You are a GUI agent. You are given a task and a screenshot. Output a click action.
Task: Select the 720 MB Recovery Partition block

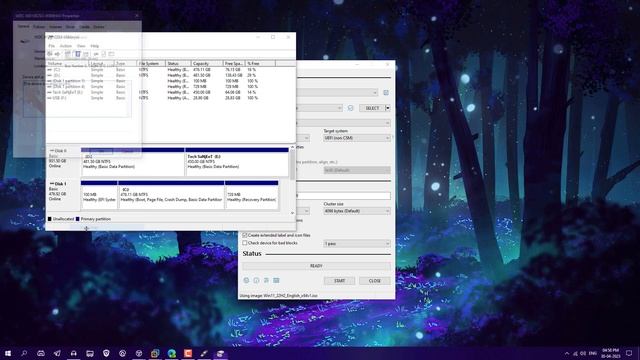click(251, 195)
